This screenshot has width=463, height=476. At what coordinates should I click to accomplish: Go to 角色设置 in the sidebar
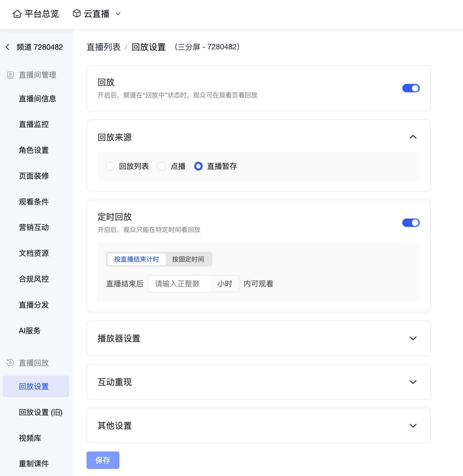[x=34, y=150]
